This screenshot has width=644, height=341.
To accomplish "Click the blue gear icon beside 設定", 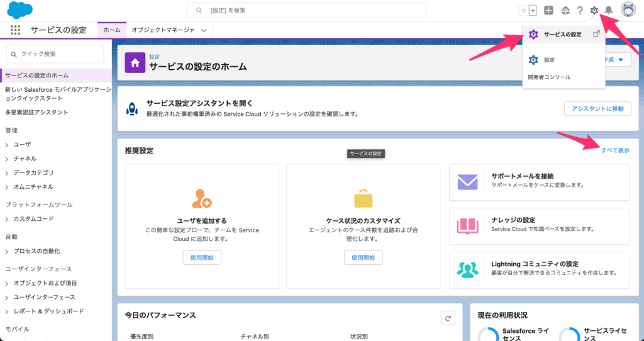I will point(533,60).
